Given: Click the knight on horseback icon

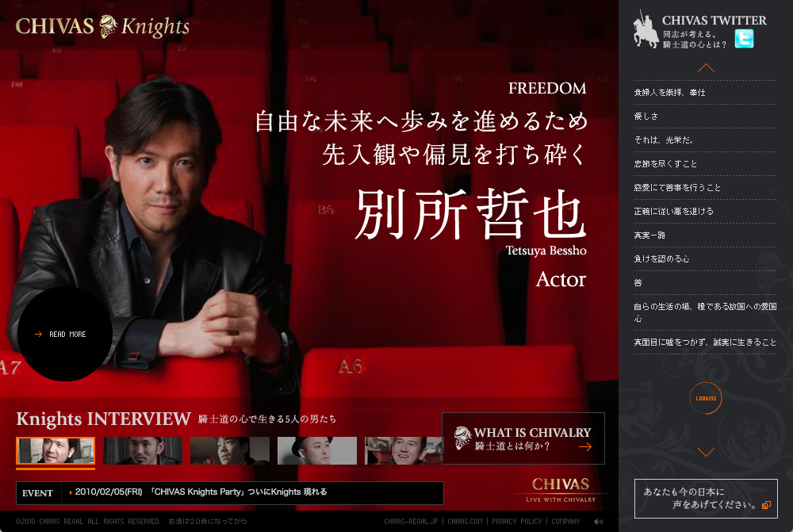Looking at the screenshot, I should point(646,30).
